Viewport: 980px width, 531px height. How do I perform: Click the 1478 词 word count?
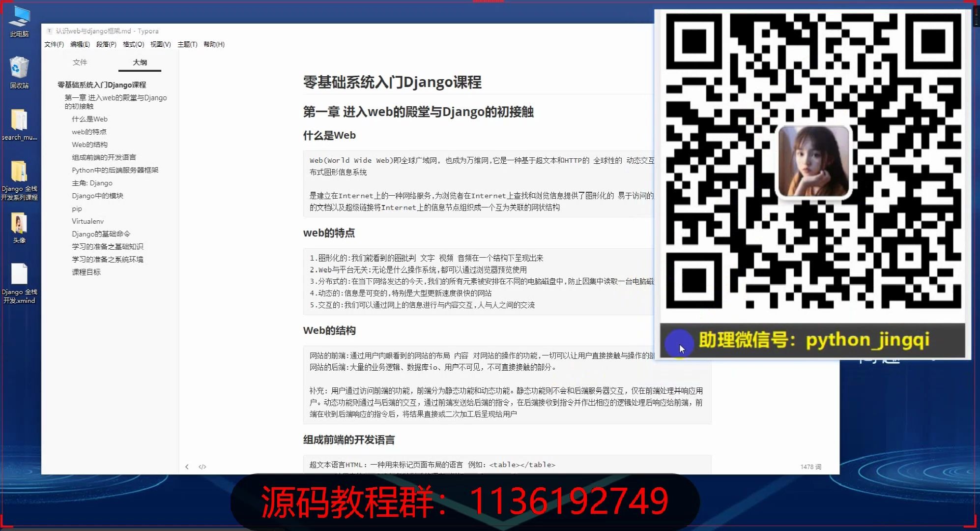(810, 467)
